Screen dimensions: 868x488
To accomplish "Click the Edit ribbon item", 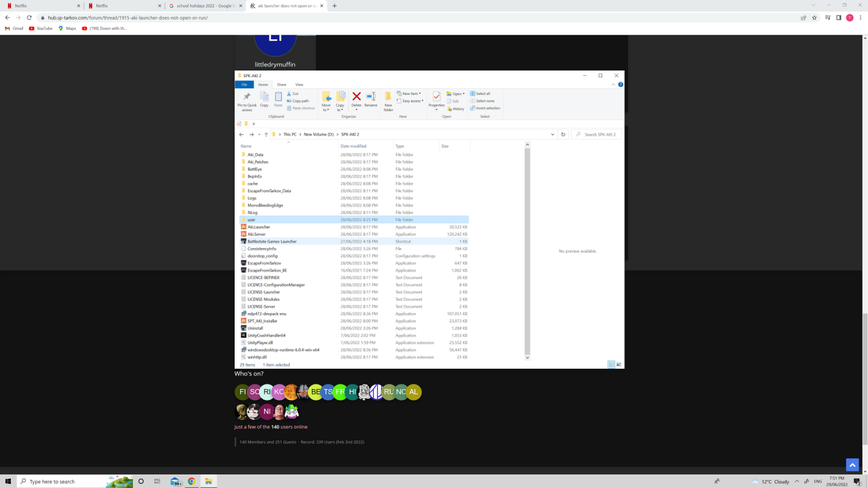I will [454, 101].
